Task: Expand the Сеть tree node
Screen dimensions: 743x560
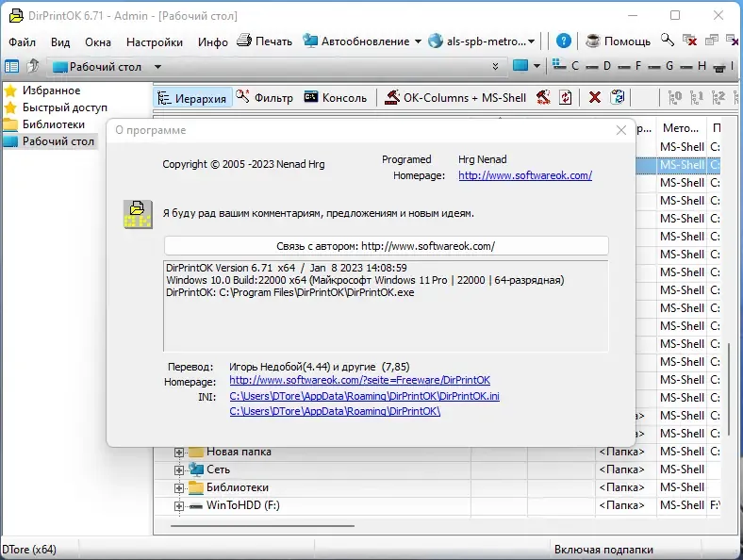Action: point(178,470)
